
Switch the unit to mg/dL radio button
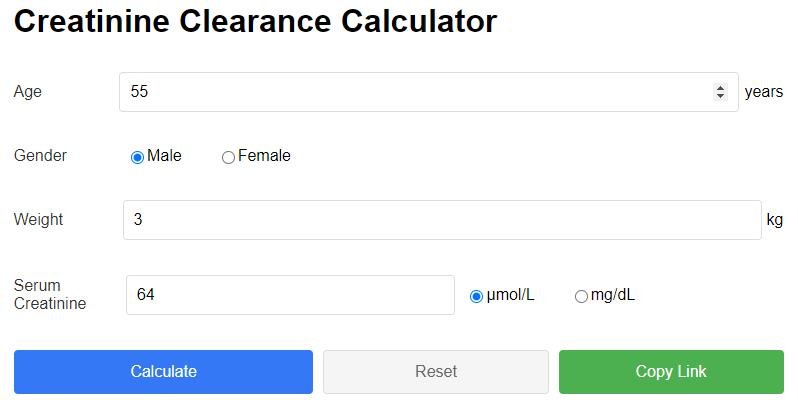pyautogui.click(x=581, y=296)
